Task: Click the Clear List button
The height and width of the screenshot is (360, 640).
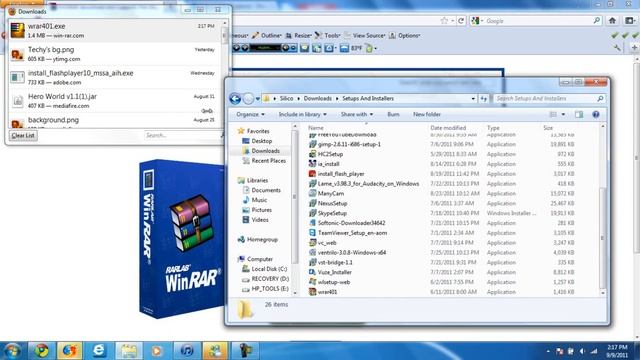Action: point(23,136)
